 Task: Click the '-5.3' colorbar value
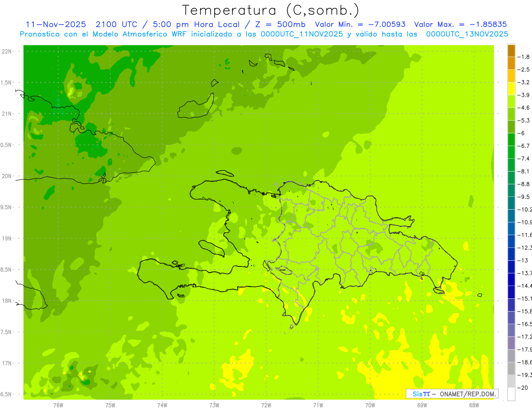coord(524,121)
